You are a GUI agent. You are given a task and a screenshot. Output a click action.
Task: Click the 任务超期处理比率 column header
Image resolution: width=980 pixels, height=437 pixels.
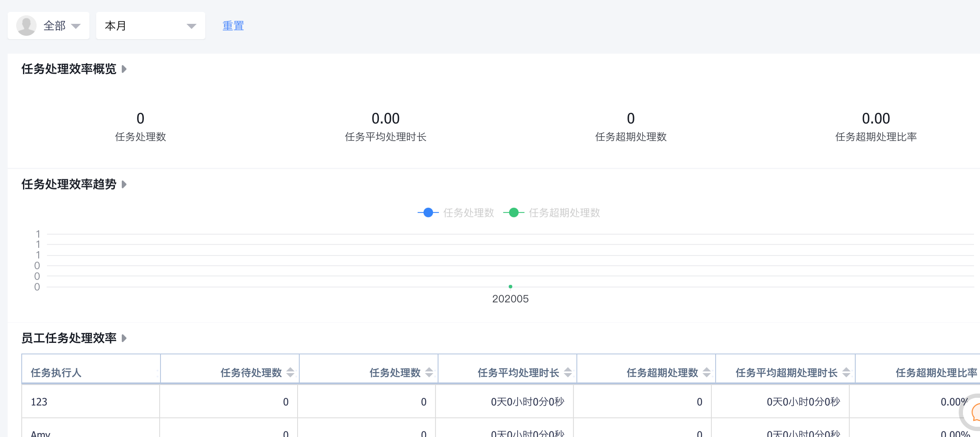pyautogui.click(x=936, y=373)
